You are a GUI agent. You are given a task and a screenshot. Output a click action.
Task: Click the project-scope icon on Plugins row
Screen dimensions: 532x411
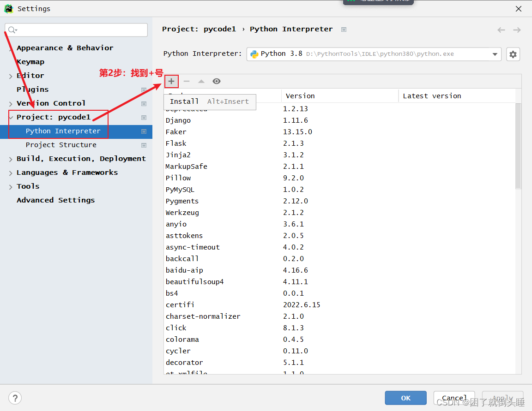144,90
